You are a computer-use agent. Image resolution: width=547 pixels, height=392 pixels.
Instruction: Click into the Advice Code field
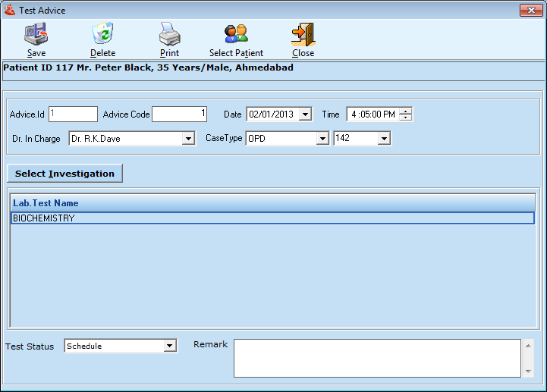[x=180, y=114]
